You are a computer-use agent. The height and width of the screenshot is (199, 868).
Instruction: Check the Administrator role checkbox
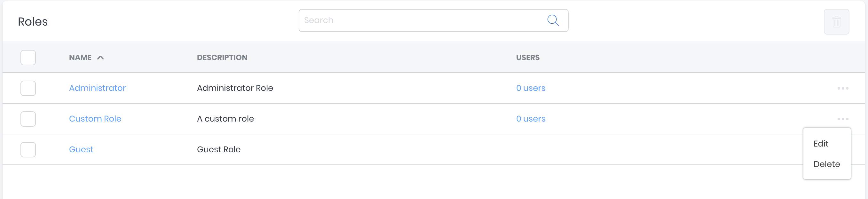point(28,88)
